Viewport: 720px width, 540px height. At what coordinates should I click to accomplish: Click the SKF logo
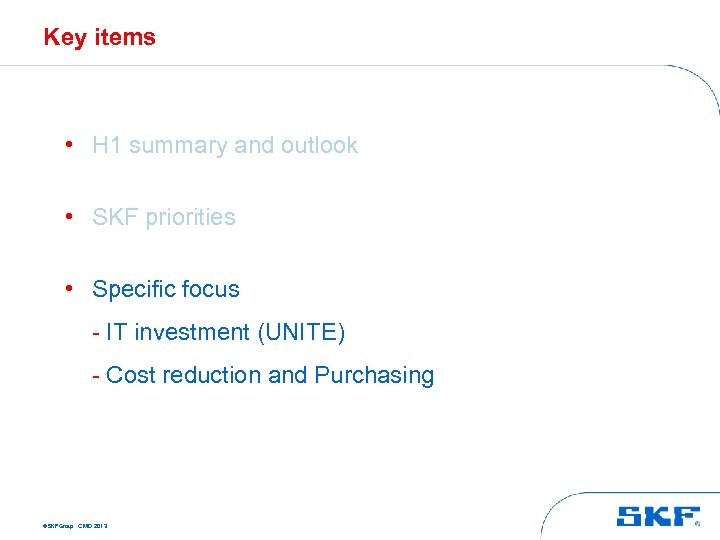pos(657,516)
